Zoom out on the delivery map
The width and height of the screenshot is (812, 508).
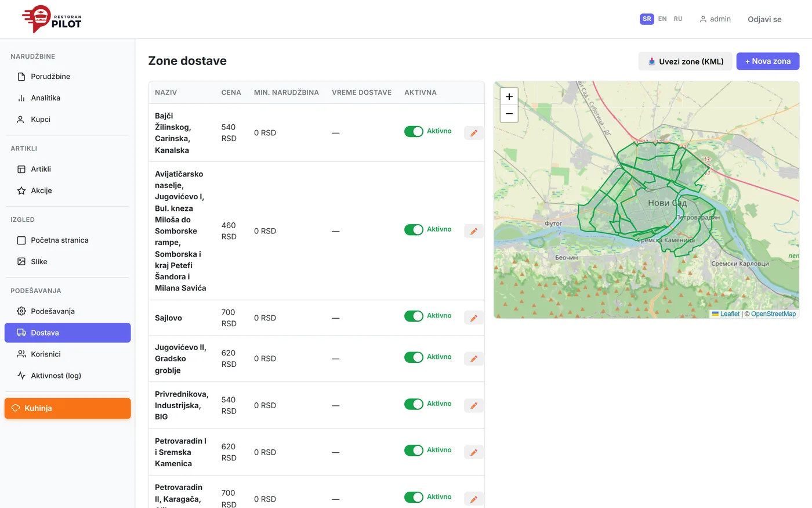point(509,114)
